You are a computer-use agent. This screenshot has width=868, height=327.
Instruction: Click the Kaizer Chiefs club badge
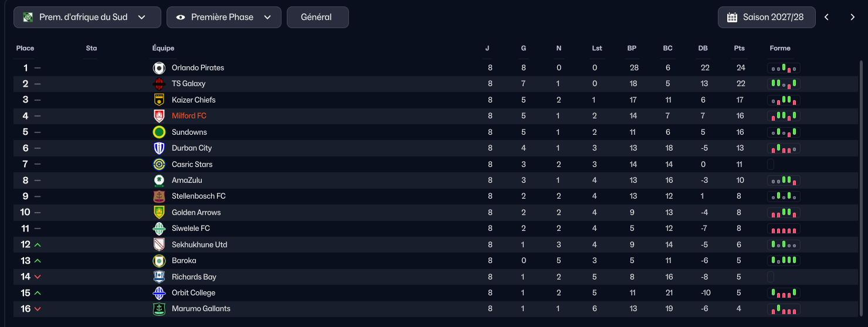(x=159, y=100)
